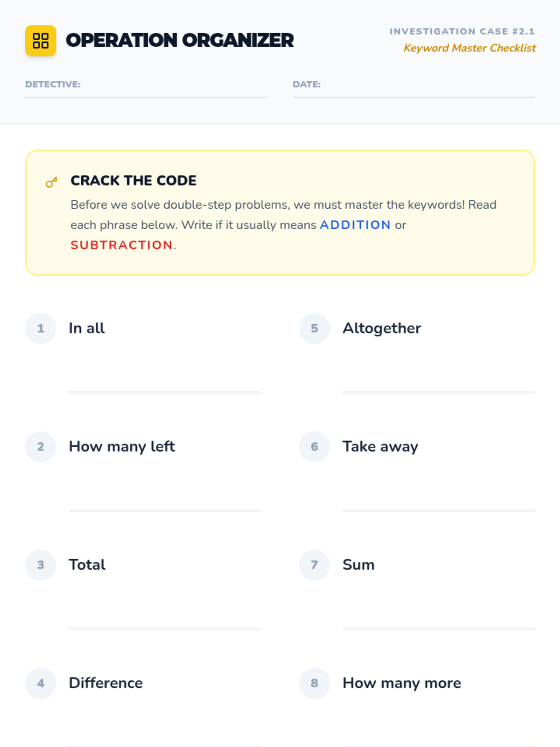Viewport: 560px width, 747px height.
Task: Click the blue ADDITION keyword
Action: 355,225
